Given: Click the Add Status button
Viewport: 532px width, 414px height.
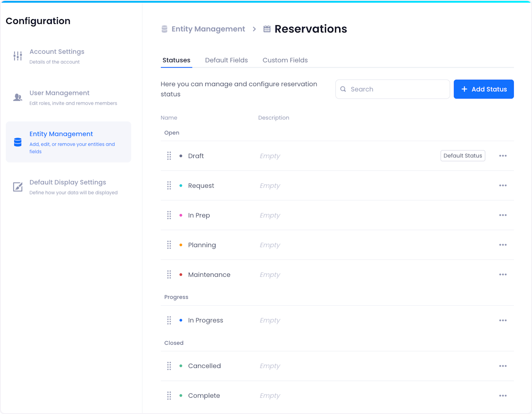Looking at the screenshot, I should pos(484,89).
